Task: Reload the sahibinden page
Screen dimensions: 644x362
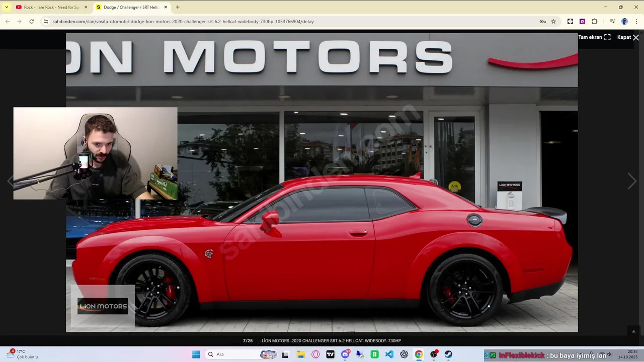Action: [x=31, y=22]
